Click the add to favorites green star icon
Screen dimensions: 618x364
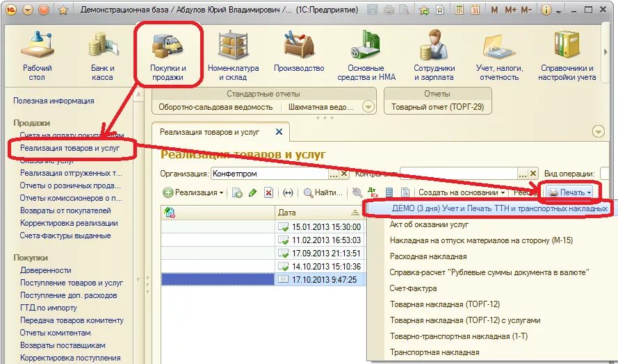[x=424, y=10]
